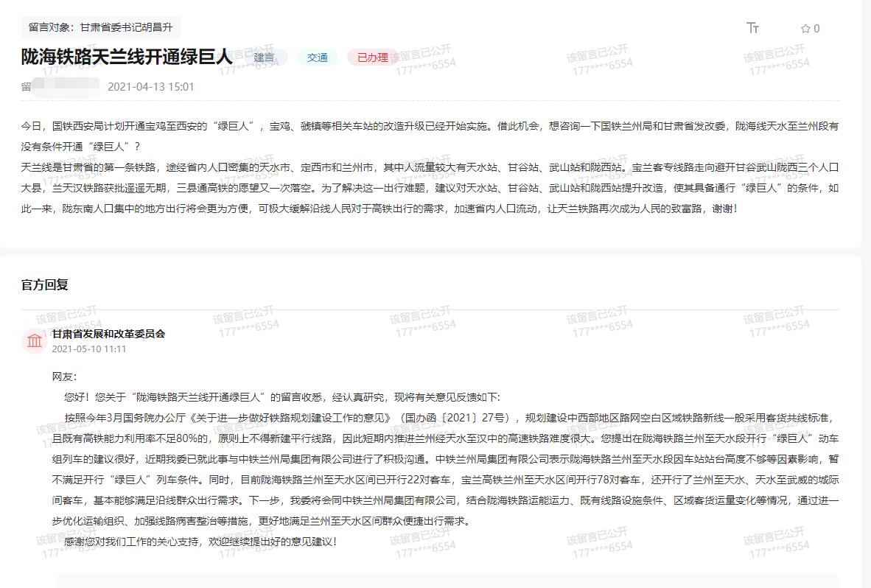Click the blurred message author name
Image resolution: width=871 pixels, height=588 pixels.
click(x=63, y=86)
